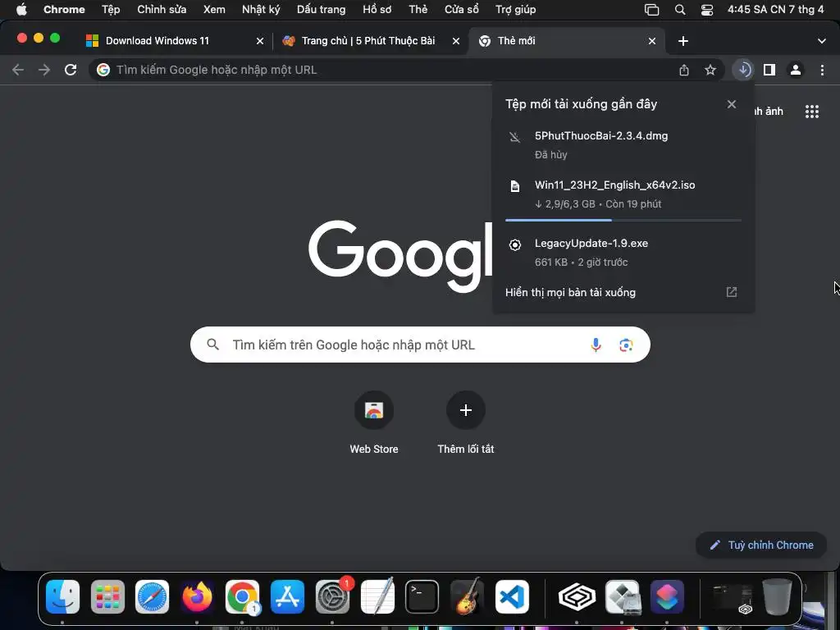Click Hiển thị mọi bản tải xuống

coord(570,293)
